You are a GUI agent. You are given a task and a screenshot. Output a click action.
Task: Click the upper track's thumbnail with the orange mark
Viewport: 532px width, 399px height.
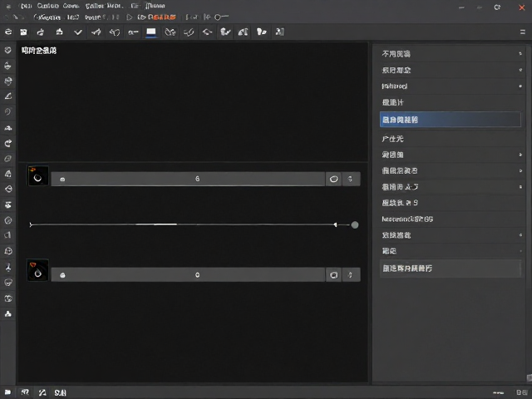pyautogui.click(x=38, y=175)
